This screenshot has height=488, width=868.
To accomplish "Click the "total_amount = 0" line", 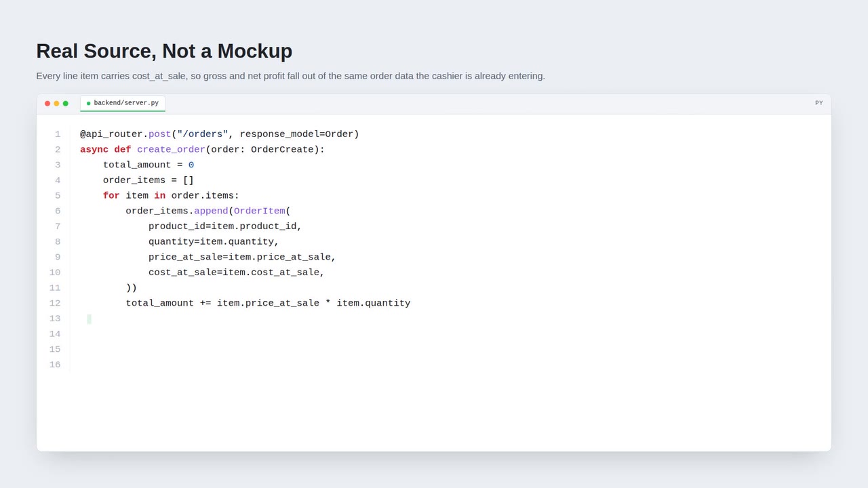I will [x=149, y=165].
